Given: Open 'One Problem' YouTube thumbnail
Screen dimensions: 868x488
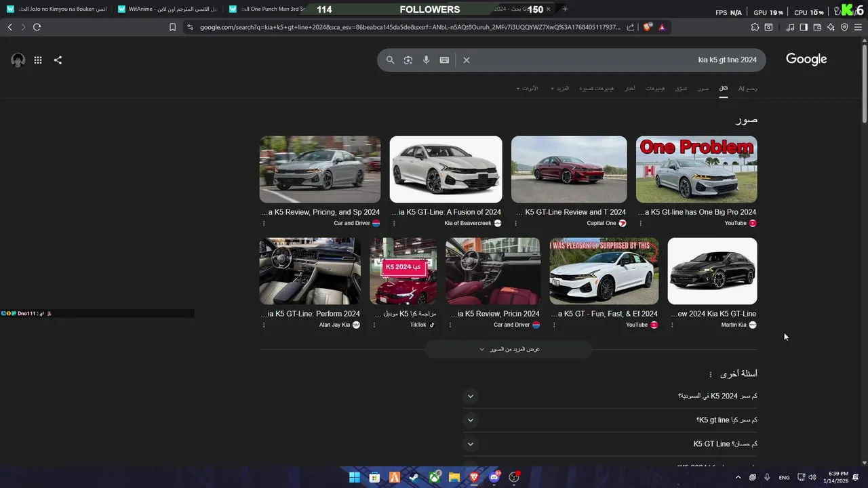Looking at the screenshot, I should click(x=696, y=169).
